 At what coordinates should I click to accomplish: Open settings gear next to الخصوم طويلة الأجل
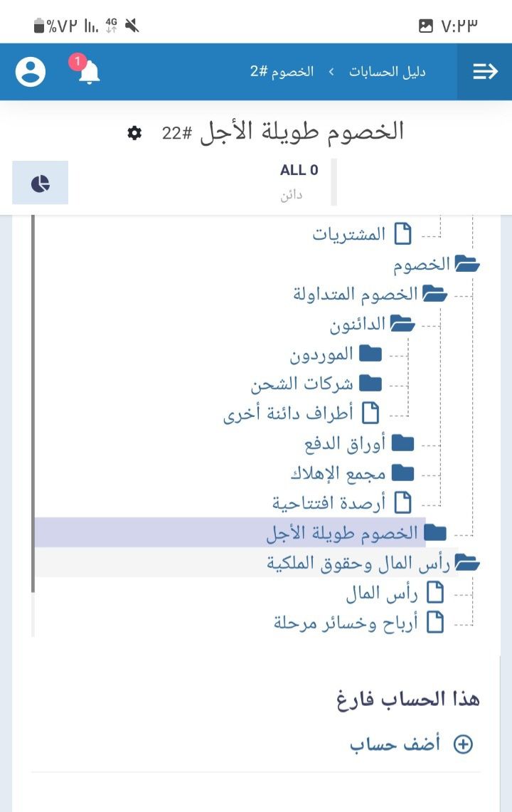[x=134, y=133]
